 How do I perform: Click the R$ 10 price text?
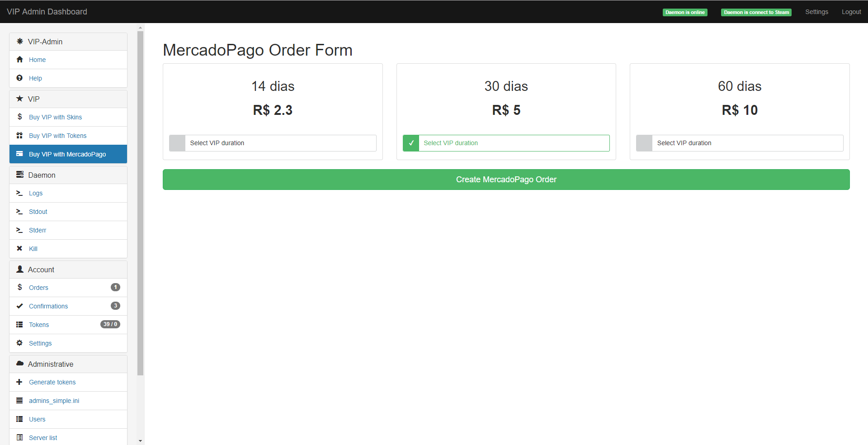pyautogui.click(x=740, y=110)
